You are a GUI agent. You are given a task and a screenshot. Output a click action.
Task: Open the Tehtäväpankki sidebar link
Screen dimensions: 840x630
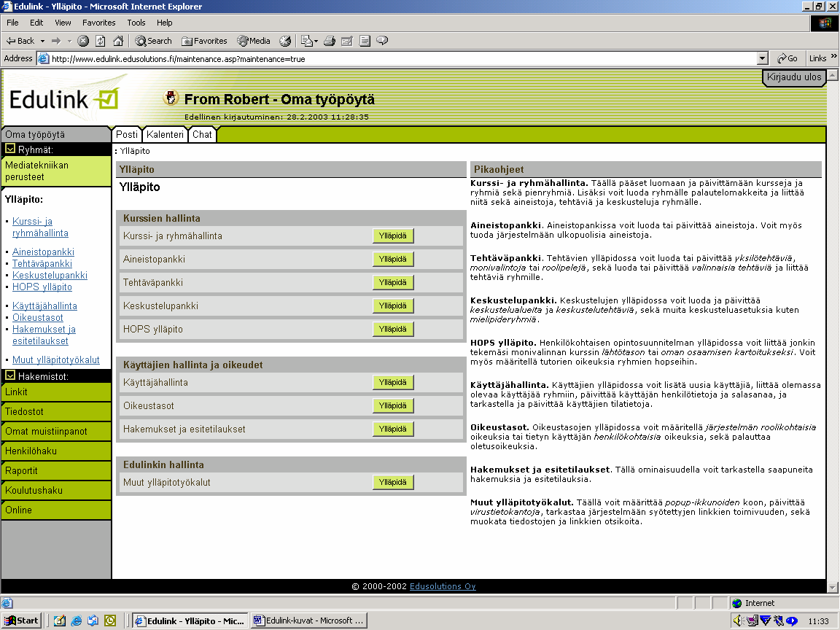[42, 263]
